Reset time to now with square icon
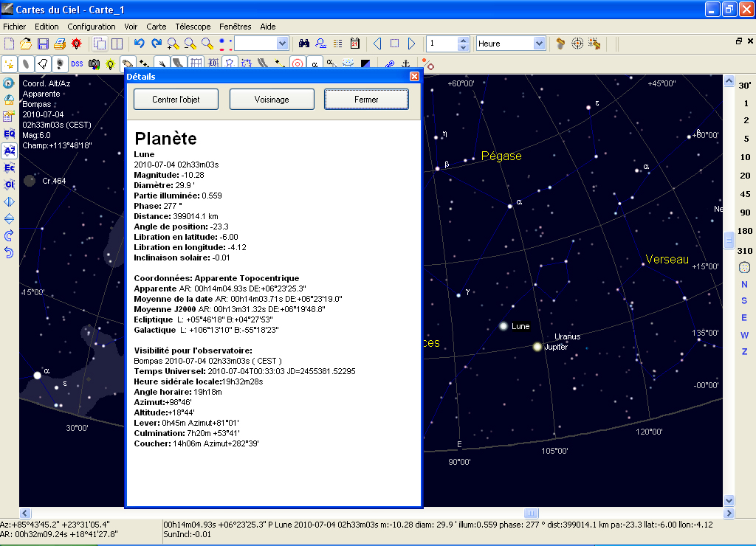The height and width of the screenshot is (546, 756). point(394,44)
